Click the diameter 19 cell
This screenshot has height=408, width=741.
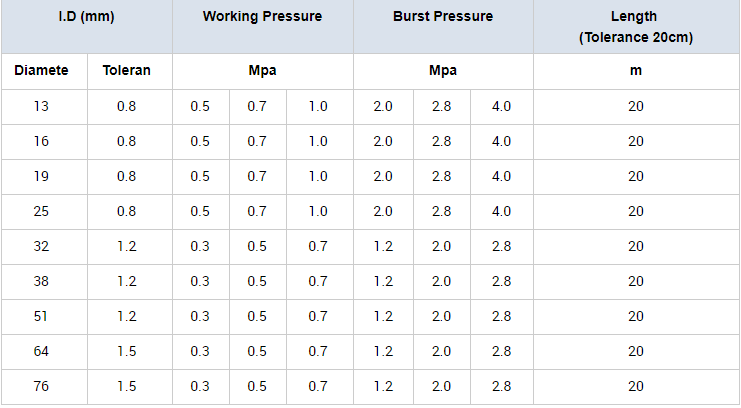pyautogui.click(x=41, y=177)
